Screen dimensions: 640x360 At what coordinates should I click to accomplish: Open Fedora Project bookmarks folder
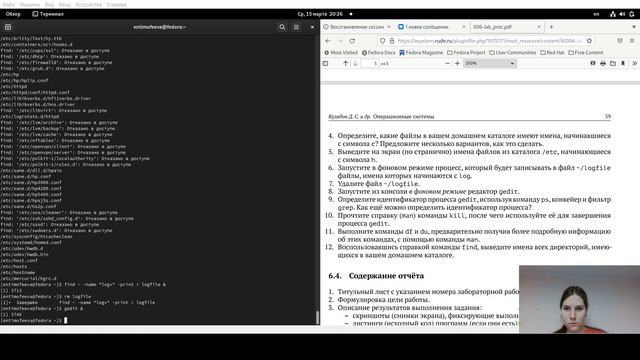click(466, 53)
